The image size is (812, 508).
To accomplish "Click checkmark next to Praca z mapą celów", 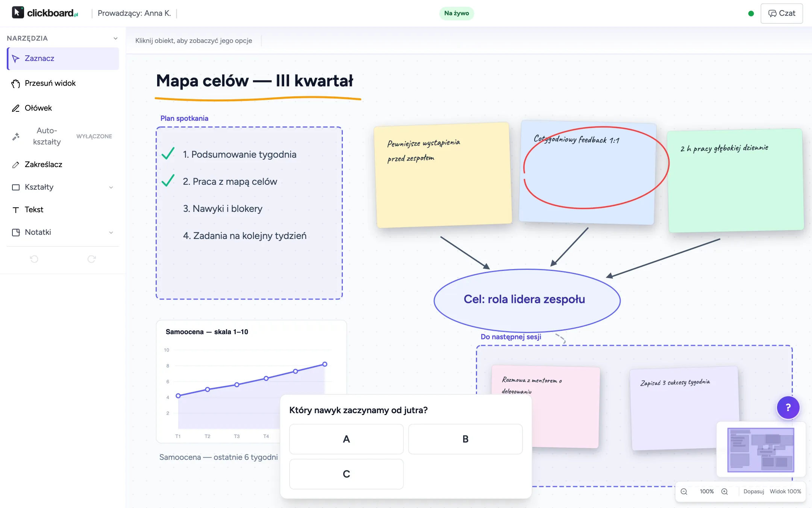I will pyautogui.click(x=168, y=181).
